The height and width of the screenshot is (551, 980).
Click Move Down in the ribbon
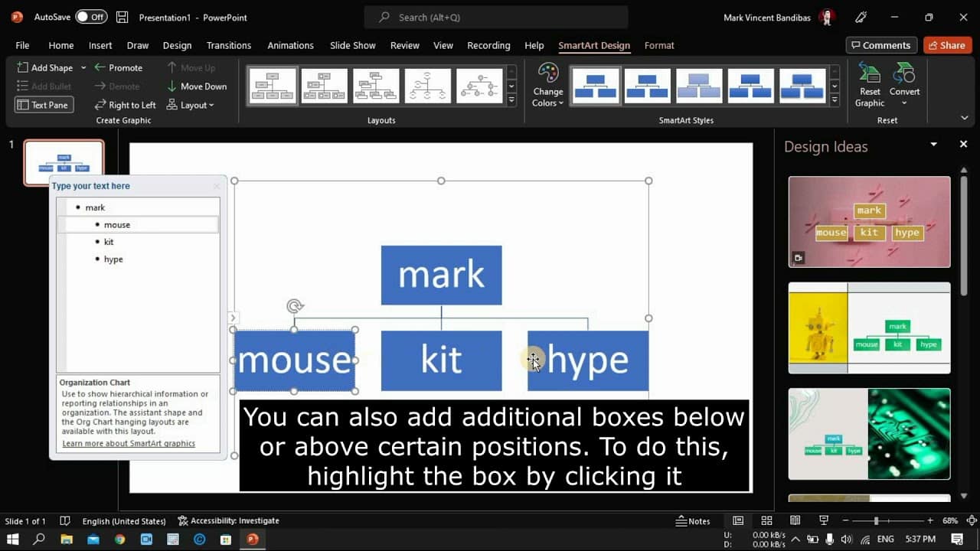click(x=197, y=86)
